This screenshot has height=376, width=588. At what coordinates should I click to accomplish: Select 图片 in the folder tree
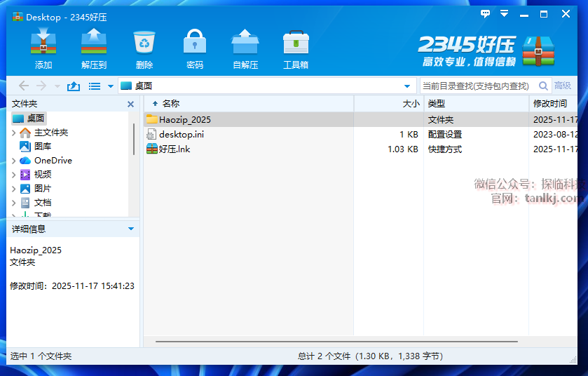42,189
